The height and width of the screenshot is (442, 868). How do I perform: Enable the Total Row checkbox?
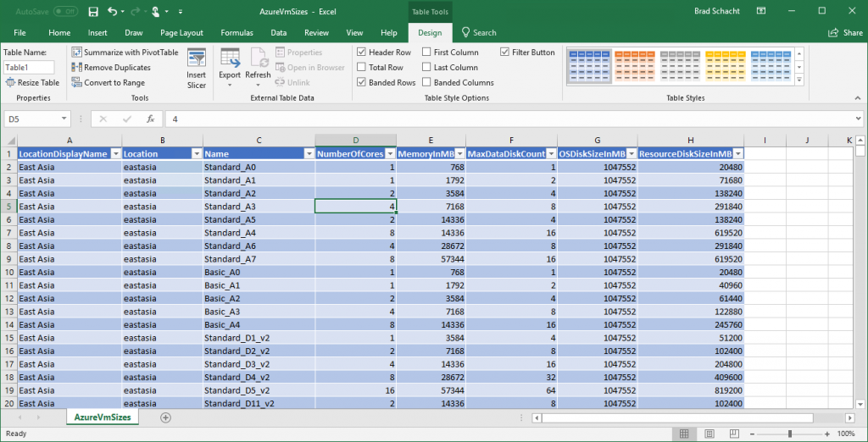click(x=362, y=68)
